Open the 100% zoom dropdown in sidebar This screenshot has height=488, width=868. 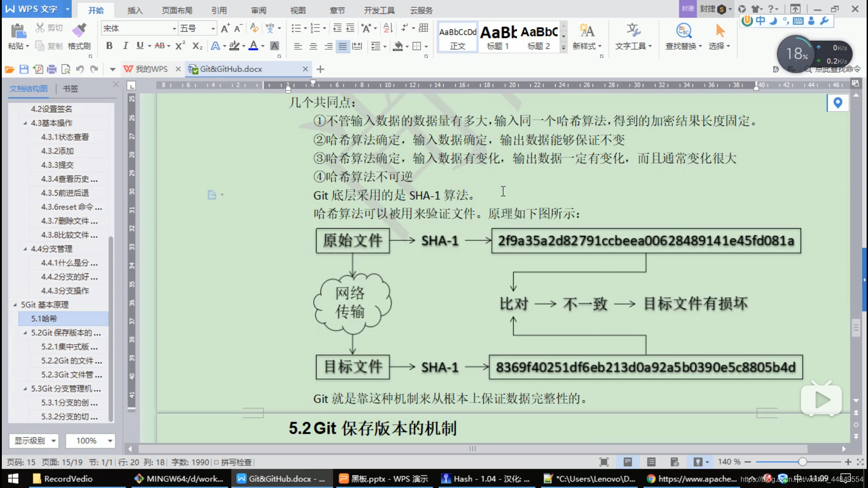pyautogui.click(x=90, y=441)
